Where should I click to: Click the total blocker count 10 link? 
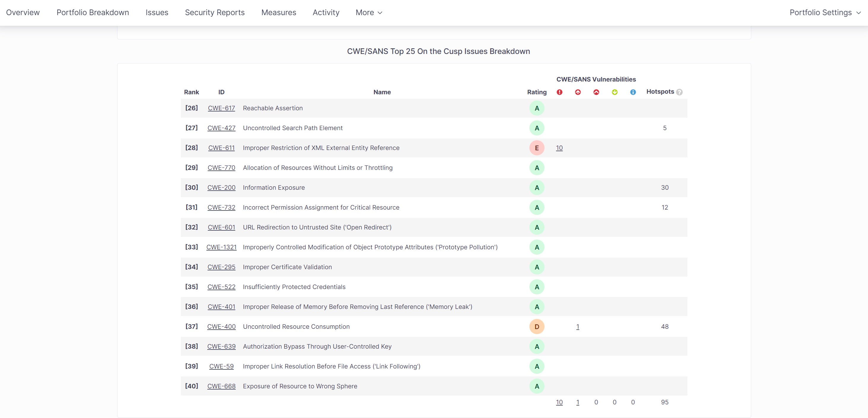tap(559, 402)
